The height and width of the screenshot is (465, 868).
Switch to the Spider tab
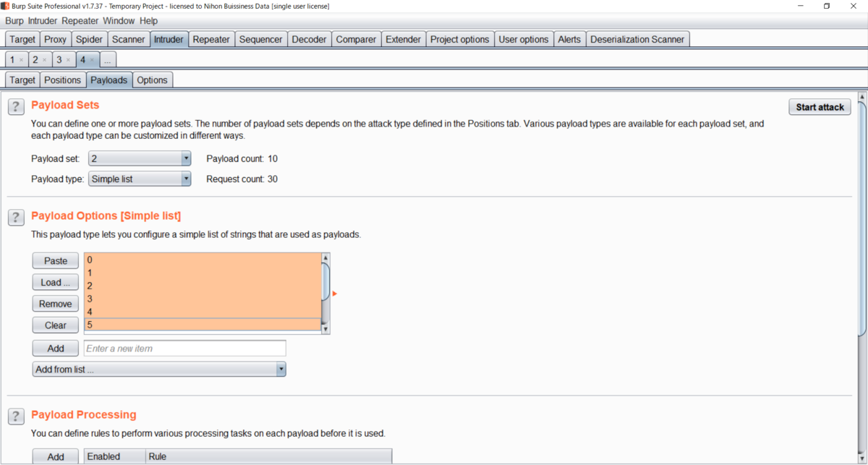90,39
